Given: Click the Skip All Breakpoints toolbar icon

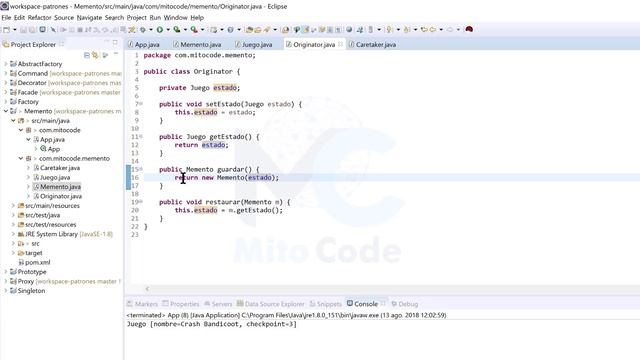Looking at the screenshot, I should (x=53, y=29).
